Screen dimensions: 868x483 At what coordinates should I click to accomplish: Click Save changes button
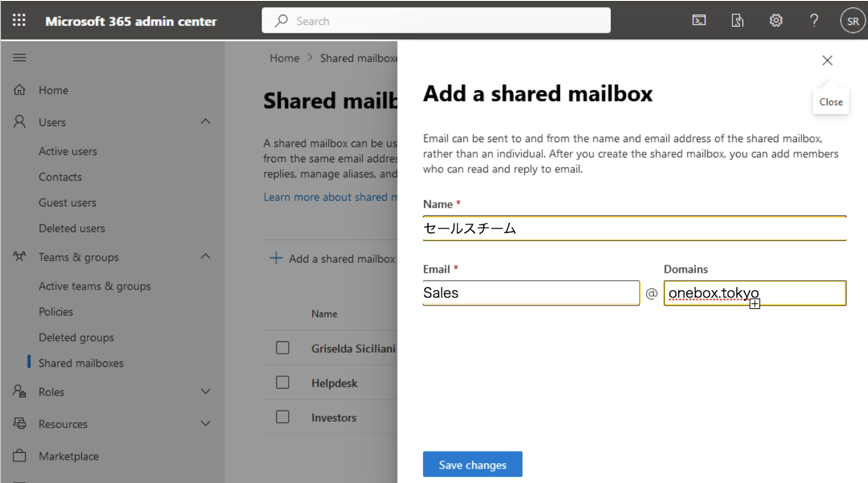pyautogui.click(x=473, y=465)
